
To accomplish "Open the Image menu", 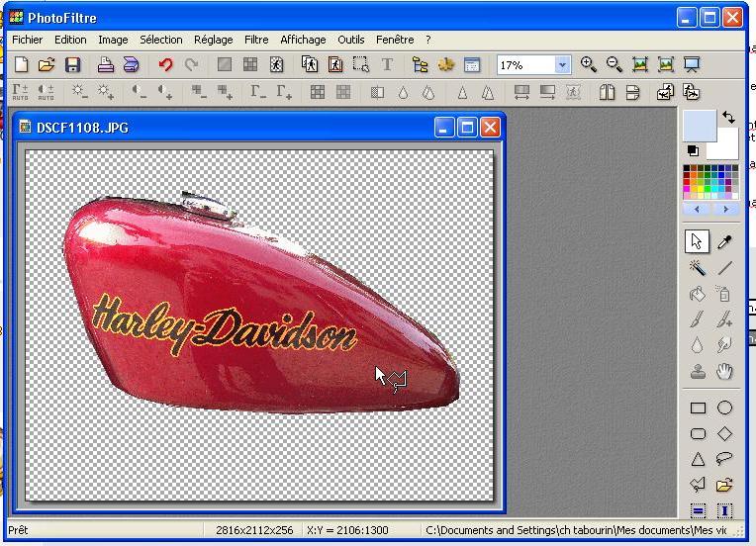I will pos(113,40).
